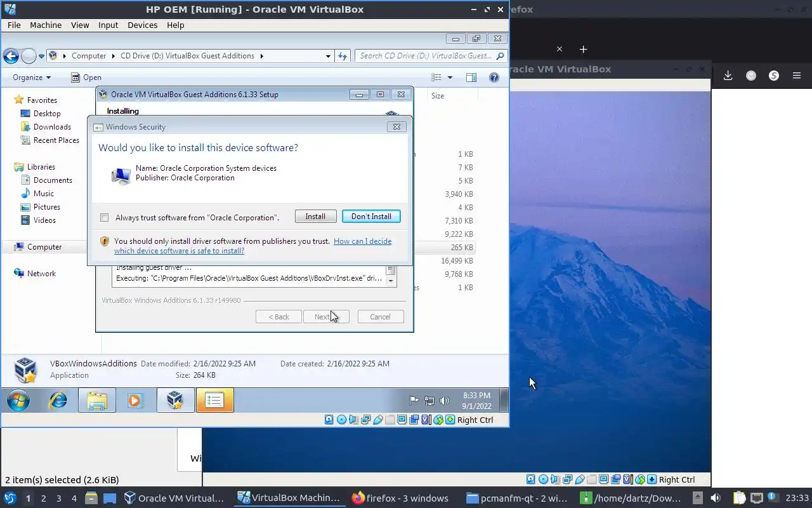This screenshot has height=508, width=812.
Task: Click optical drive indicator in HP OEM status bar
Action: [342, 420]
